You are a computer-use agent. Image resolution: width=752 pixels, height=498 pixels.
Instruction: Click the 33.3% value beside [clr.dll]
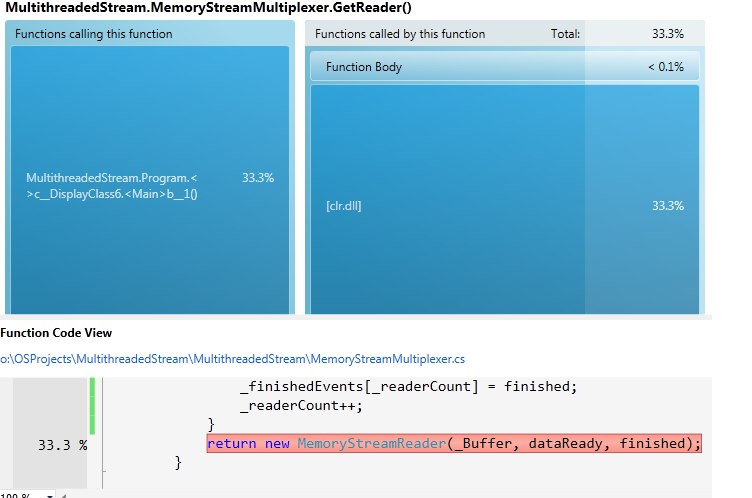tap(668, 206)
